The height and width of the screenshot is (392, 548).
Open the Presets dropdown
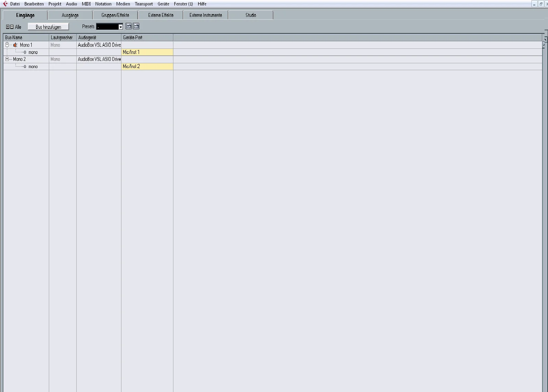coord(109,27)
